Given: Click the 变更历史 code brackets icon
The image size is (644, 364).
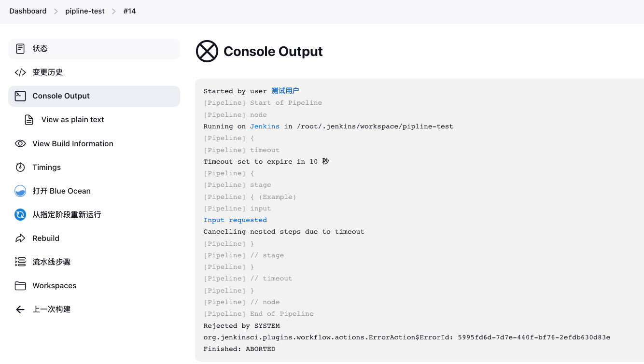Looking at the screenshot, I should point(20,72).
